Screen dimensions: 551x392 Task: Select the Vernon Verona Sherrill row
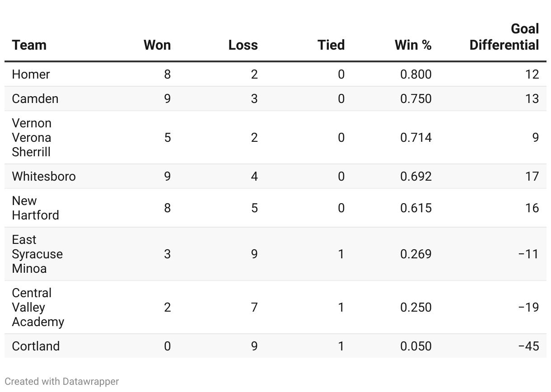[x=32, y=137]
